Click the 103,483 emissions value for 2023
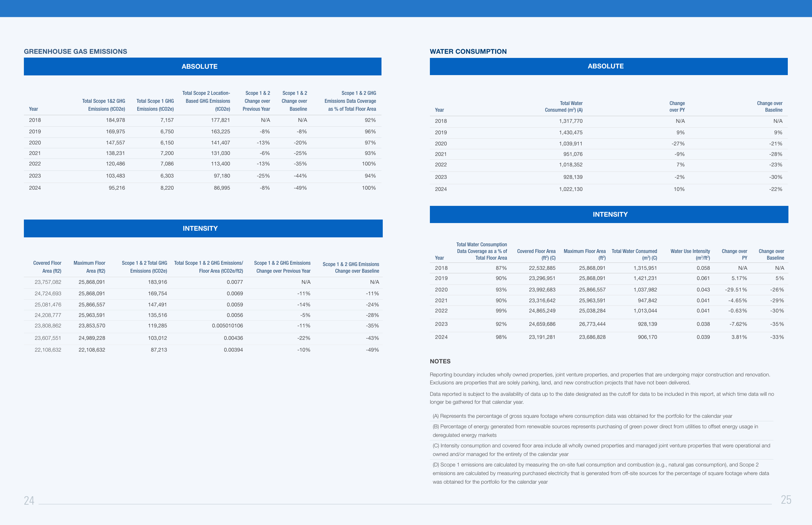Screen dimensions: 812x525 pos(115,176)
